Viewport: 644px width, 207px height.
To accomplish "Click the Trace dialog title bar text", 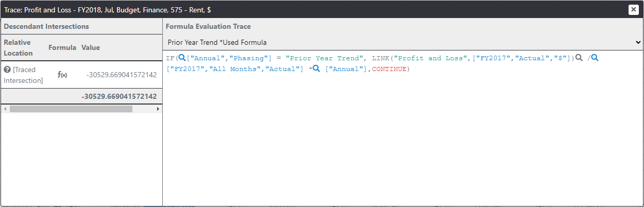I will pos(107,10).
